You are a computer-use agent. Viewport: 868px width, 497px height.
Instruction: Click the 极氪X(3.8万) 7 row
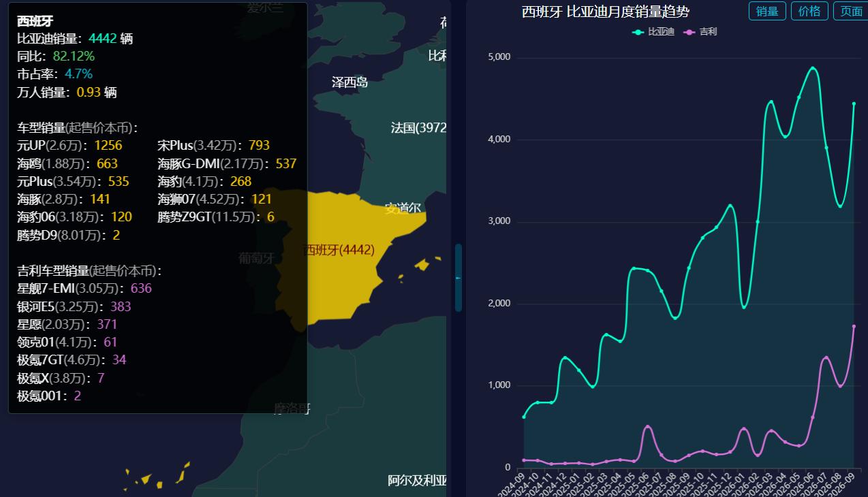tap(61, 378)
